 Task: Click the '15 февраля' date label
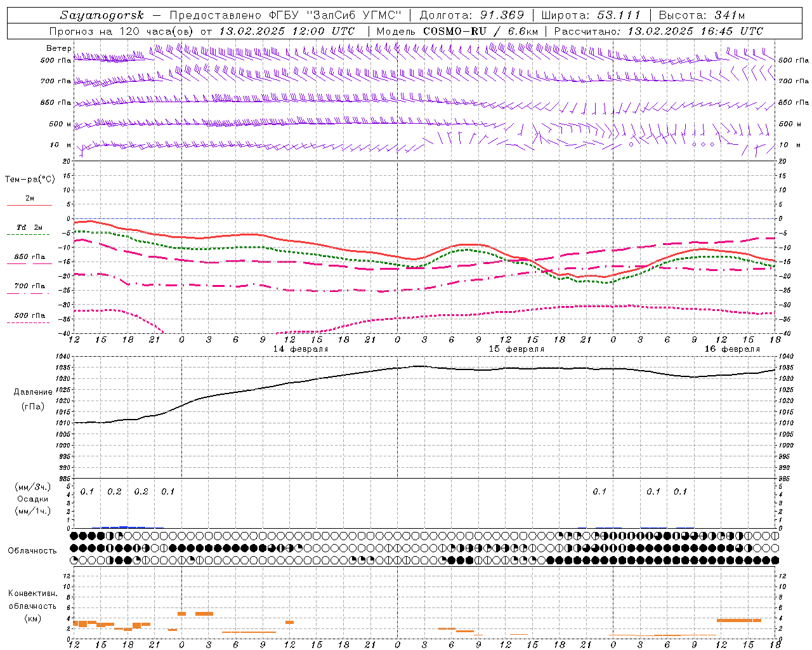click(516, 349)
